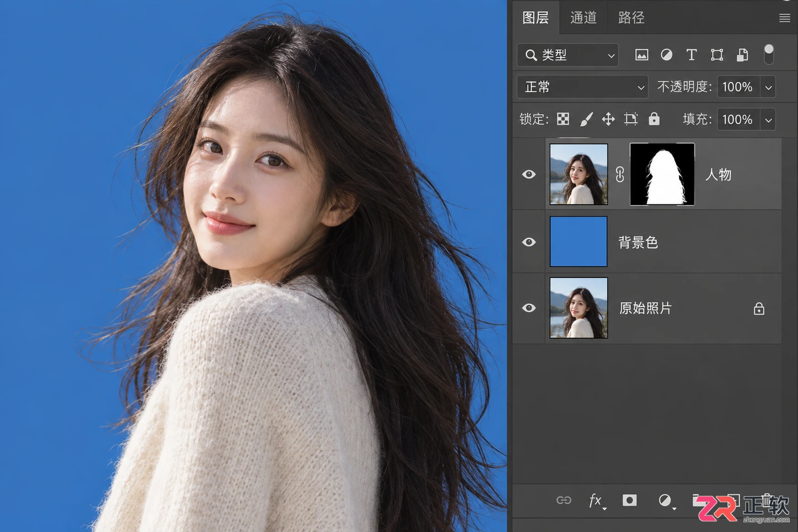Click the link layers icon at panel bottom
Image resolution: width=798 pixels, height=532 pixels.
click(564, 500)
